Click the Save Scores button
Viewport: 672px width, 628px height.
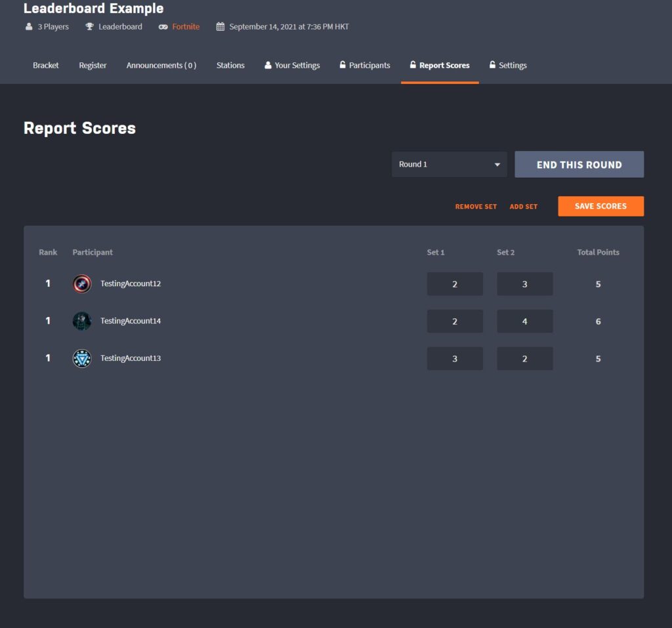coord(600,206)
